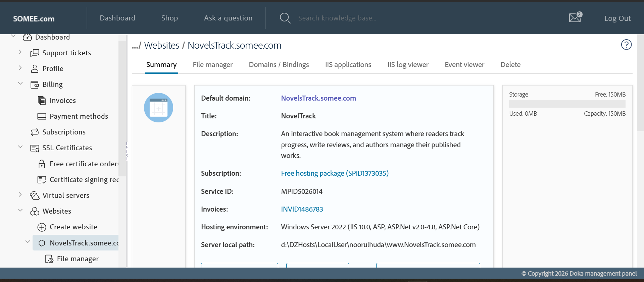Collapse the Billing section chevron
Image resolution: width=644 pixels, height=282 pixels.
20,84
